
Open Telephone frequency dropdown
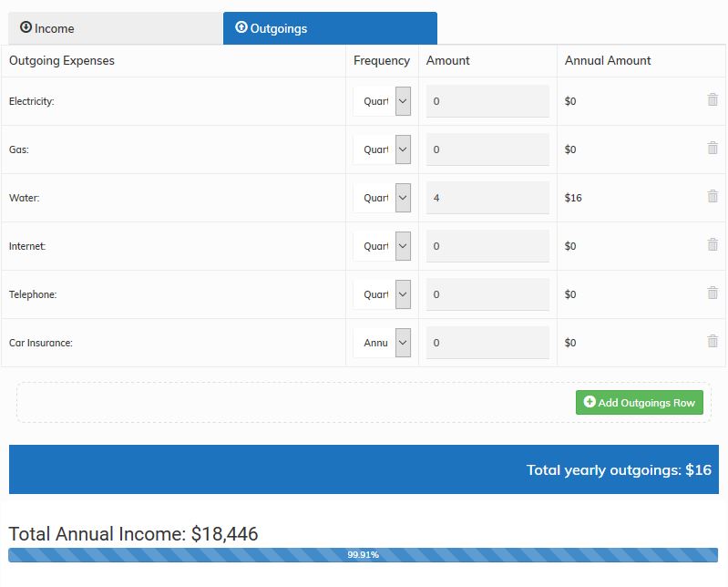click(x=382, y=294)
